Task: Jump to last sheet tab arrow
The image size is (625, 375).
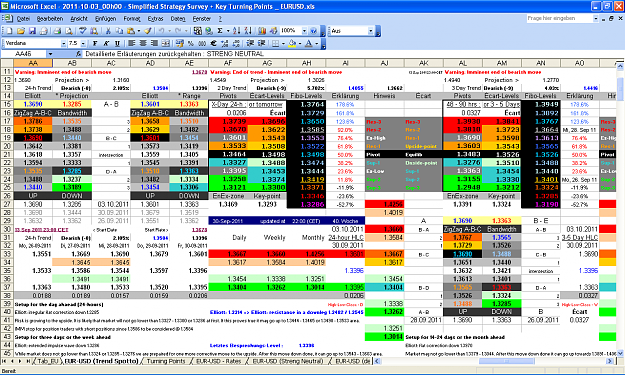Action: tap(28, 361)
